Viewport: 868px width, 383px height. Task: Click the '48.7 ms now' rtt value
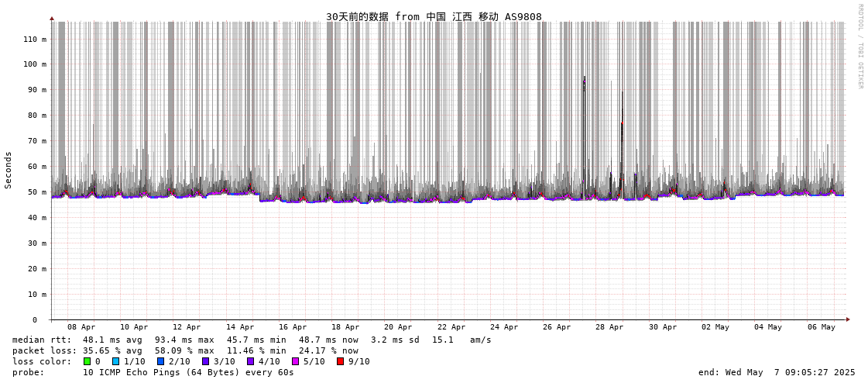(x=328, y=340)
